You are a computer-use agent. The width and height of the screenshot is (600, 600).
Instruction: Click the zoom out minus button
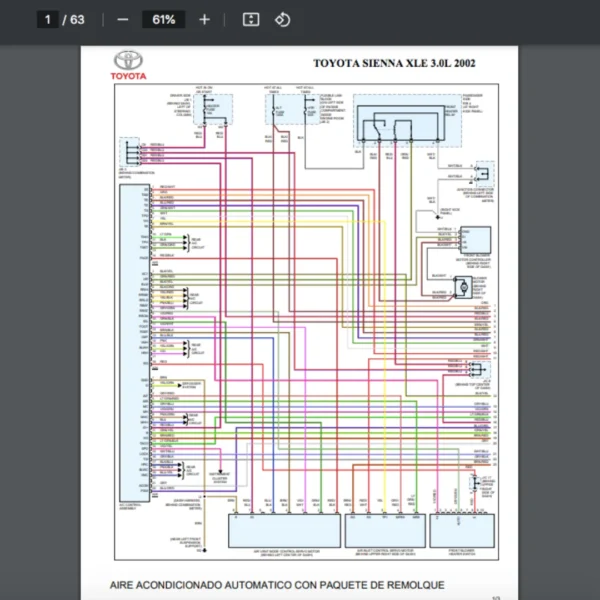(122, 20)
